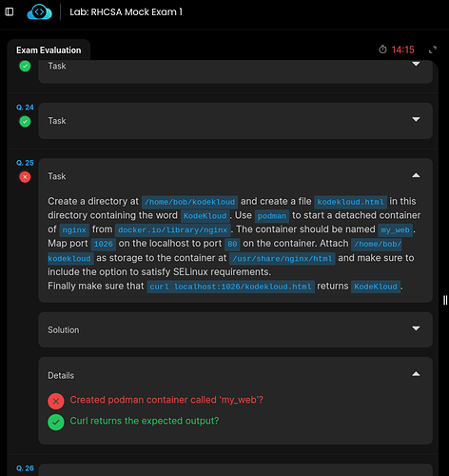Select the Exam Evaluation tab
The width and height of the screenshot is (449, 476).
pyautogui.click(x=49, y=50)
